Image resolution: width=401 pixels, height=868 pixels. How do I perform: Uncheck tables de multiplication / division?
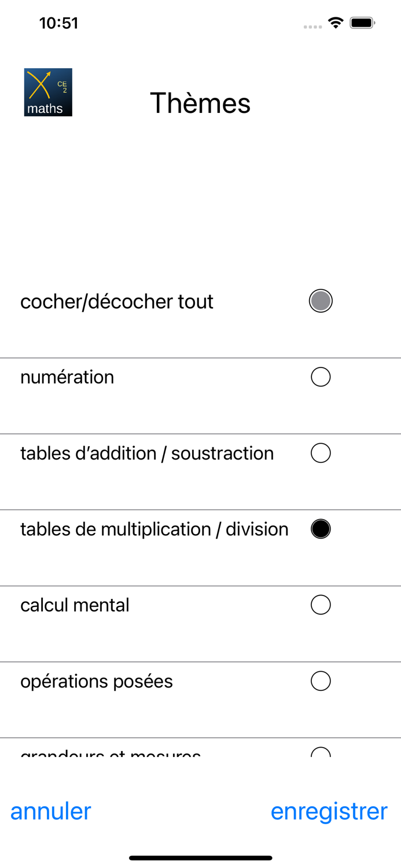click(x=321, y=528)
